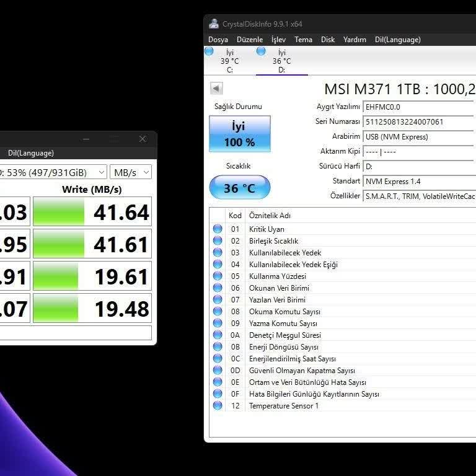476x476 pixels.
Task: Open the Dosya menu in CrystalDiskInfo
Action: click(x=218, y=40)
